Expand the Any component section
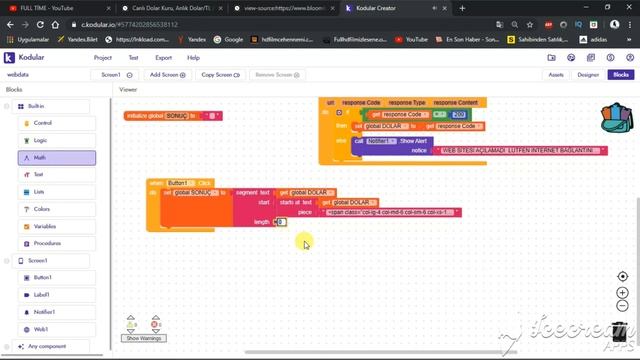 (x=7, y=347)
